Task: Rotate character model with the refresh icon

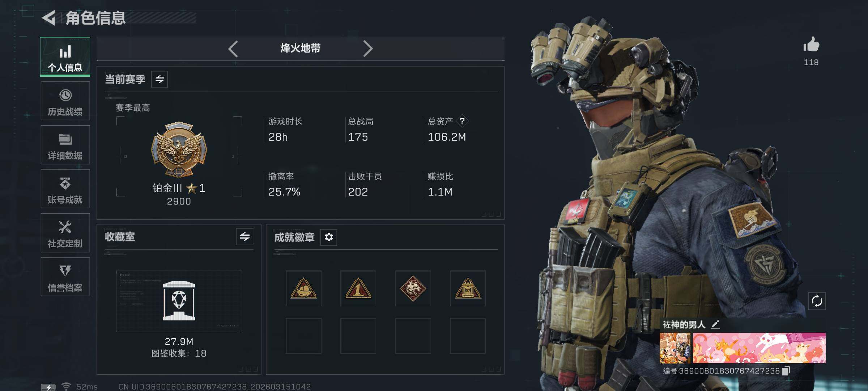Action: point(817,301)
